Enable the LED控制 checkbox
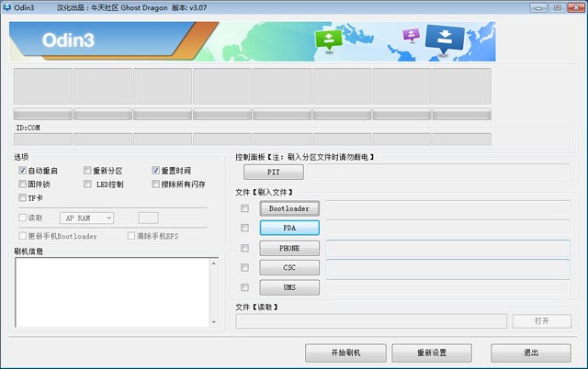 pos(87,184)
